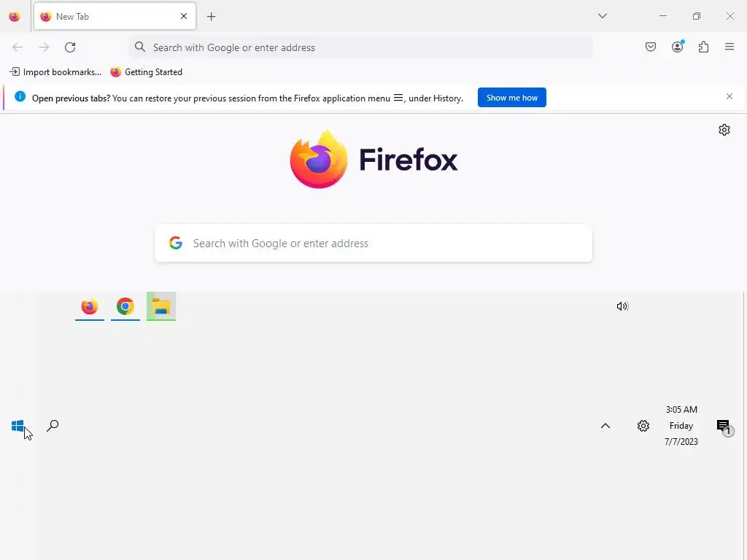The image size is (747, 560).
Task: Save to Pocket icon
Action: click(x=650, y=47)
